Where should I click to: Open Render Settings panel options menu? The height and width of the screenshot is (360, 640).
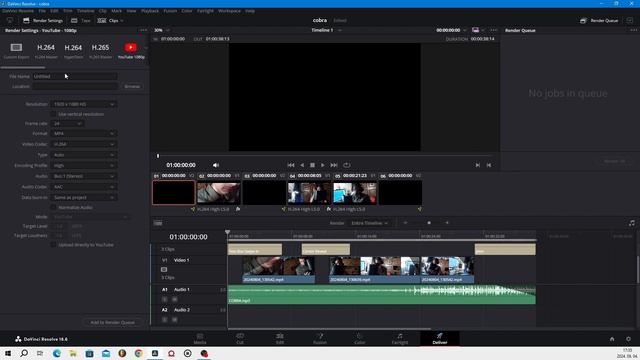pos(143,30)
